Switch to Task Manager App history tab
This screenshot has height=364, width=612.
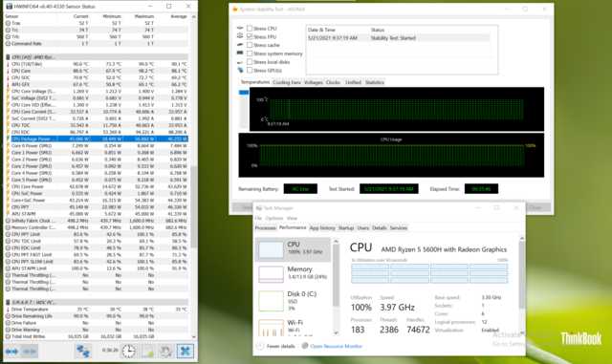click(322, 227)
